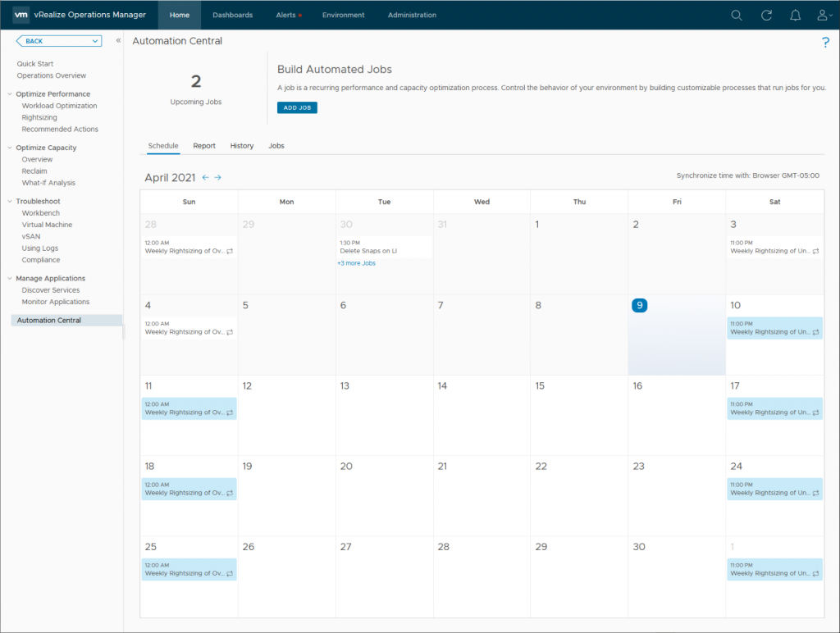Click the vm logo in header

tap(21, 15)
